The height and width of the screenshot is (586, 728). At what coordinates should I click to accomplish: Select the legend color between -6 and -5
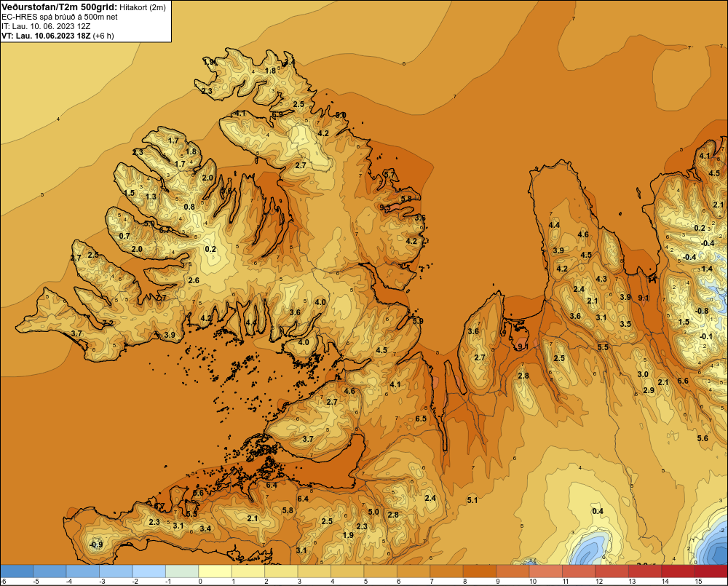17,571
